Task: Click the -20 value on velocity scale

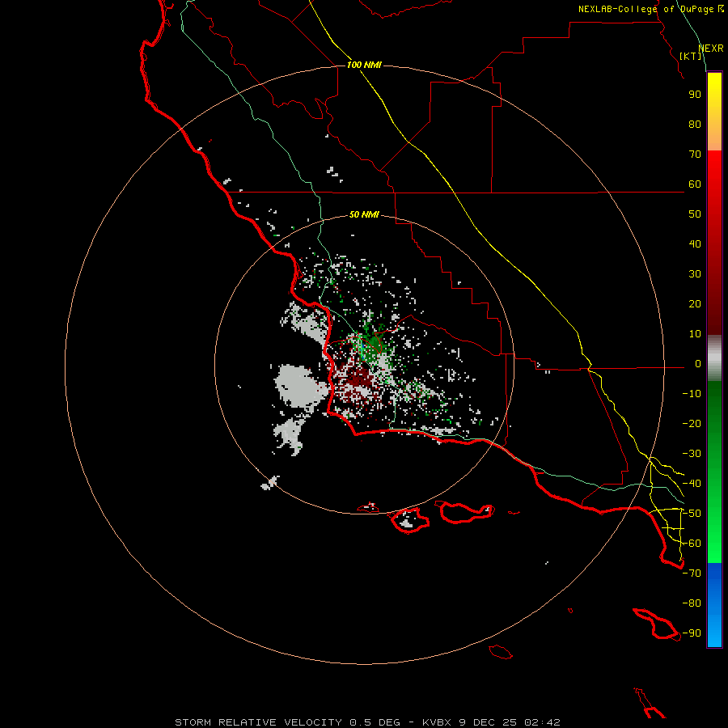Action: (692, 424)
